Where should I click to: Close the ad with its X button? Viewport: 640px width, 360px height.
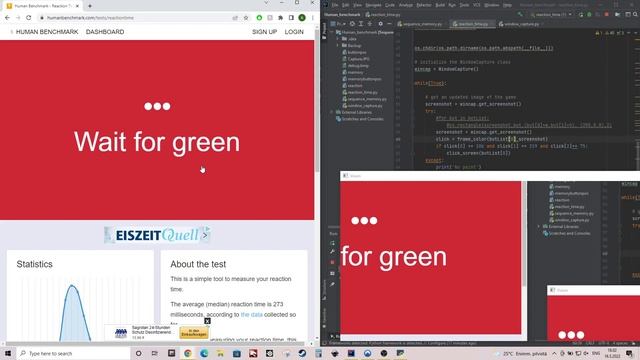207,321
